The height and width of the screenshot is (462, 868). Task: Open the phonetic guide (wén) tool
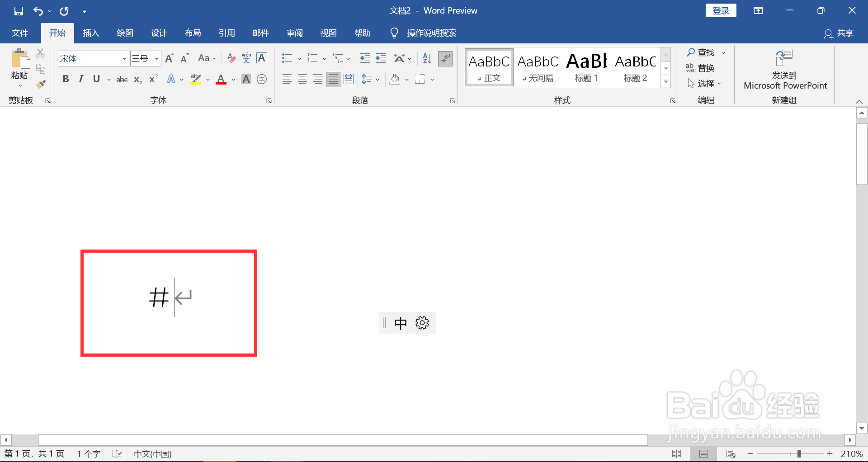click(x=246, y=58)
